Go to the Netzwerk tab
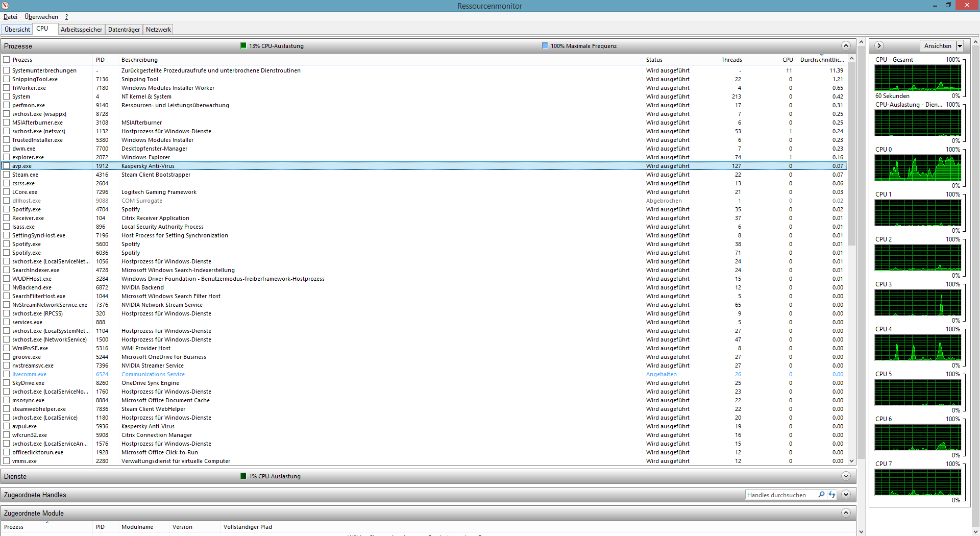Viewport: 980px width, 536px height. click(158, 30)
